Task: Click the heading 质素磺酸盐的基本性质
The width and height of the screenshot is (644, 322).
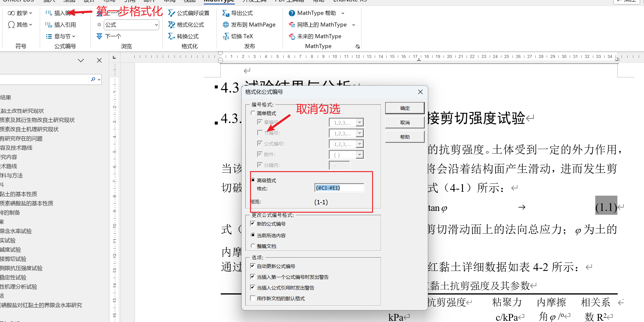Action: (27, 203)
